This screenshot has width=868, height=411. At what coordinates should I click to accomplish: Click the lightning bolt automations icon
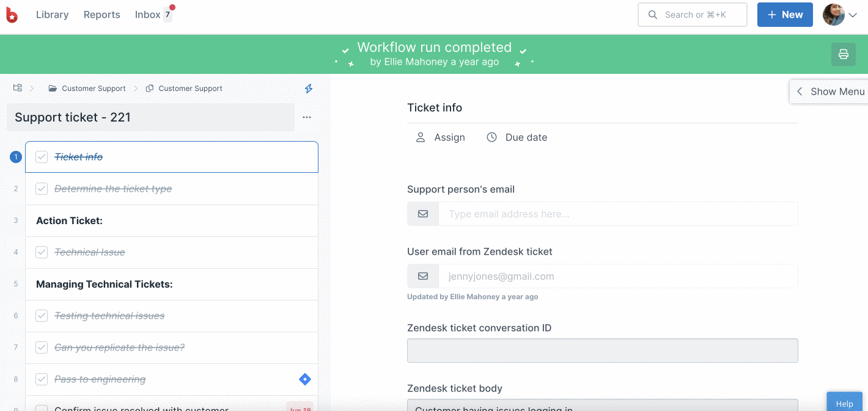pyautogui.click(x=309, y=89)
